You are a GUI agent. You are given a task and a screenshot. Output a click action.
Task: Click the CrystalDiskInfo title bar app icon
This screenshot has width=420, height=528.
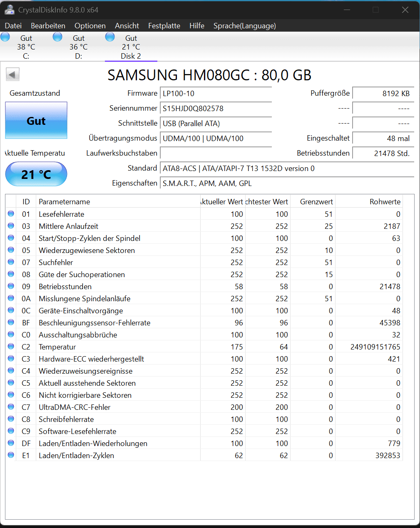coord(9,10)
